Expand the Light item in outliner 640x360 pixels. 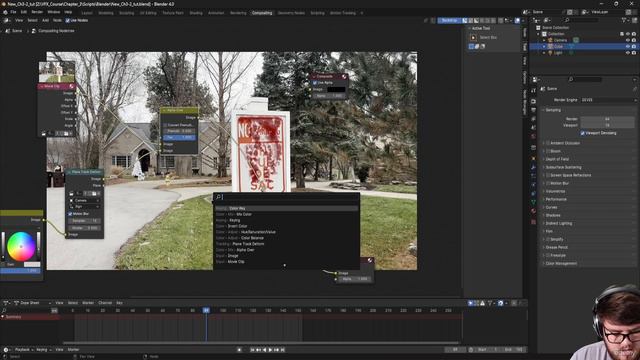544,53
